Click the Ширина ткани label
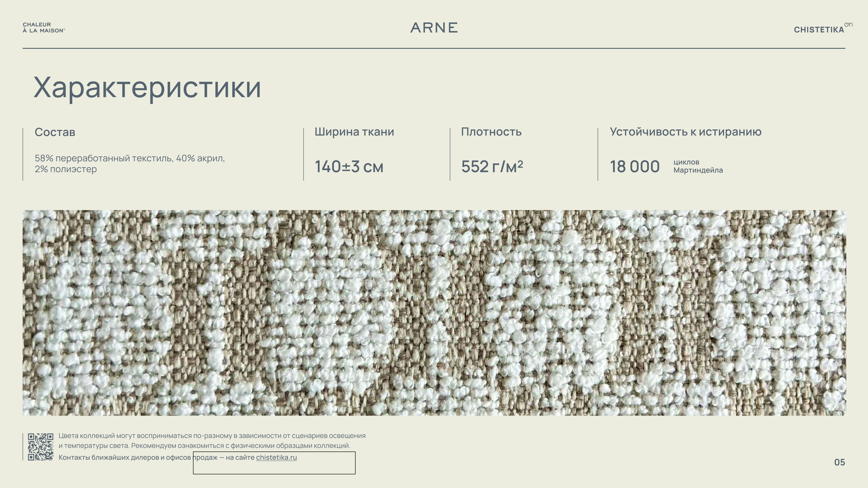This screenshot has width=868, height=488. tap(354, 132)
